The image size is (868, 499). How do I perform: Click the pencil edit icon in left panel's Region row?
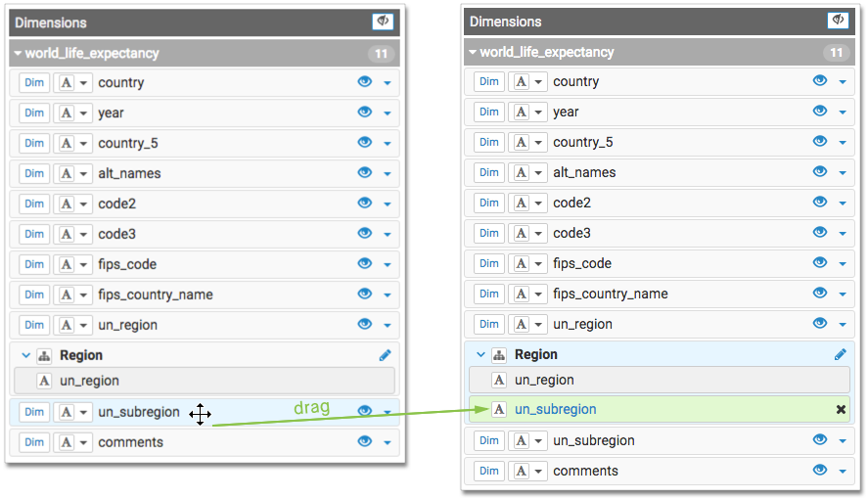(386, 355)
